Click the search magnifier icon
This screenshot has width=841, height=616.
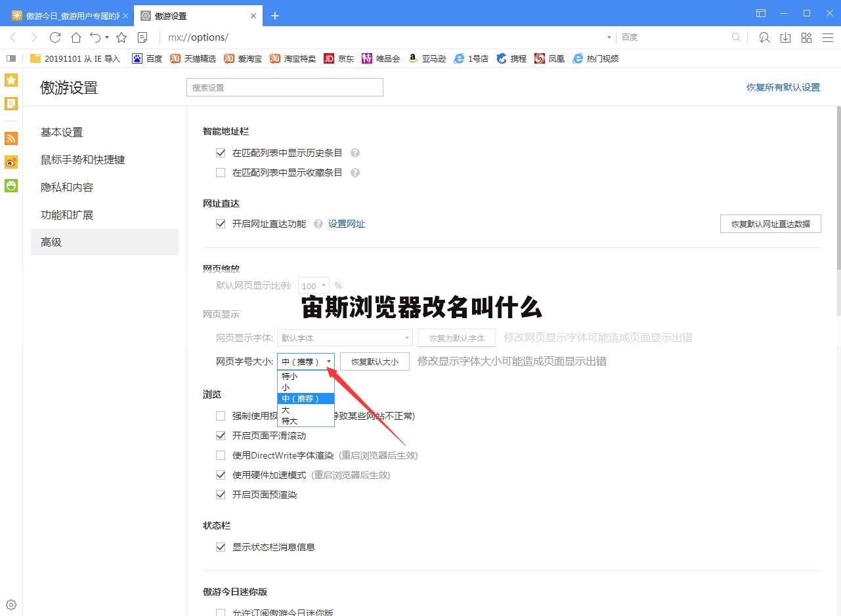click(736, 37)
